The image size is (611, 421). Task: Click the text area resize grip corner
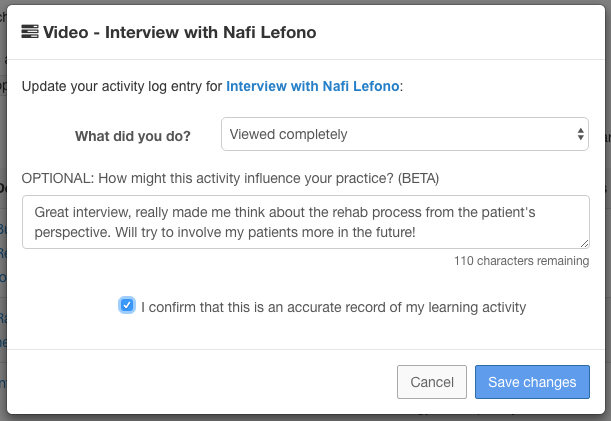585,244
